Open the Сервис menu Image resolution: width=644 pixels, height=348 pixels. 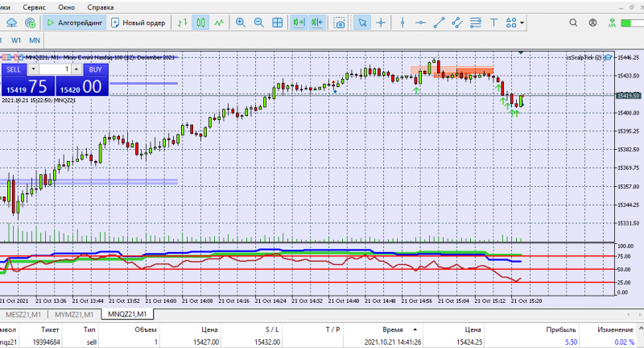[x=34, y=7]
